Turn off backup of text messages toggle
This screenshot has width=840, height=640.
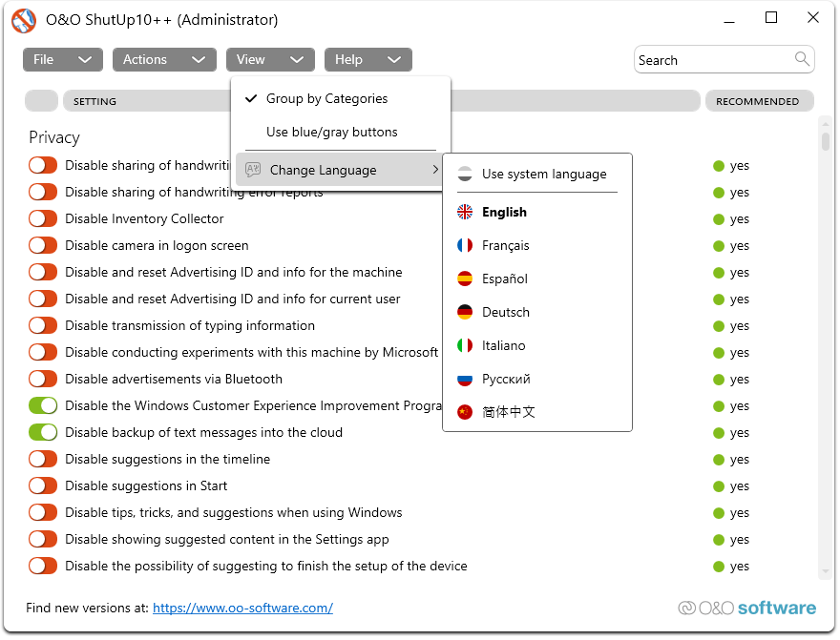click(x=43, y=433)
